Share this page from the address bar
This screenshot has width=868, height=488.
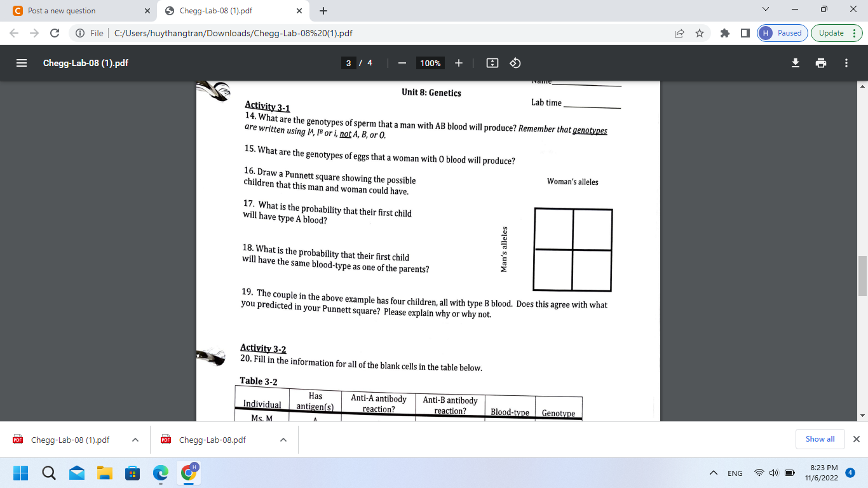pyautogui.click(x=679, y=33)
